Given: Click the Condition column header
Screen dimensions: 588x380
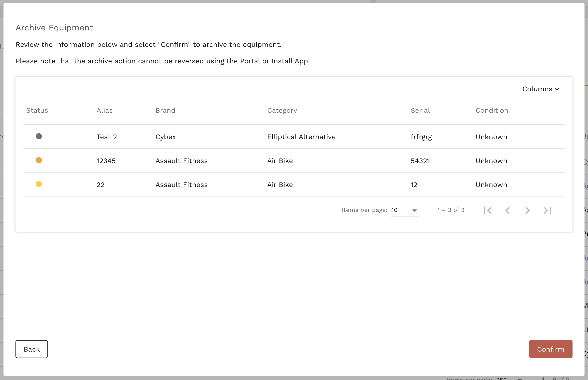Looking at the screenshot, I should 492,110.
